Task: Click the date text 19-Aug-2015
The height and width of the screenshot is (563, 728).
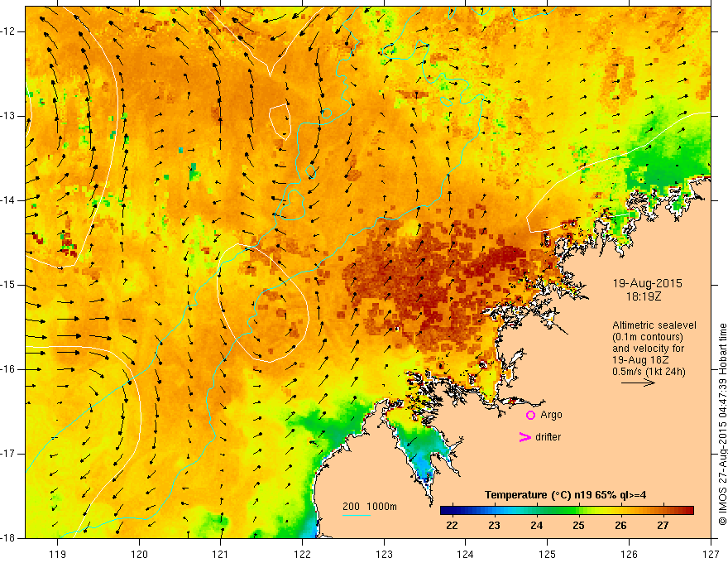Action: (647, 283)
